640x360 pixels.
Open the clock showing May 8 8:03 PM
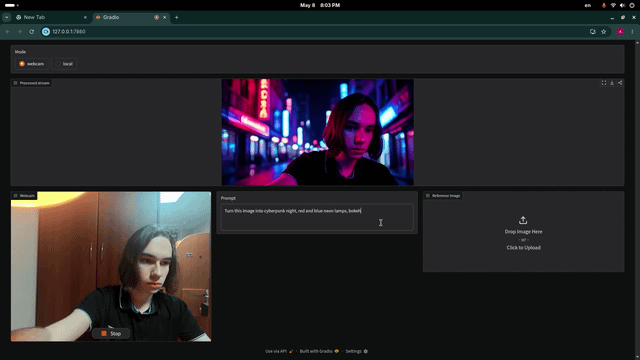pos(320,5)
